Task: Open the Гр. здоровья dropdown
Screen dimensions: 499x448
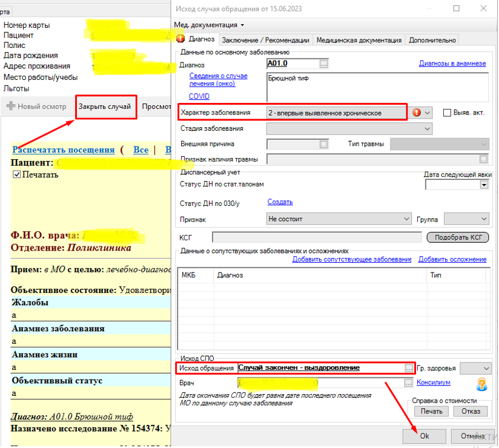Action: click(x=475, y=369)
